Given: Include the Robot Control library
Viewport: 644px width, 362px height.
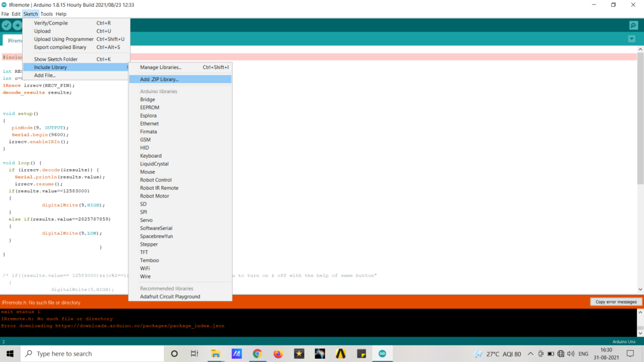Looking at the screenshot, I should 180,180.
